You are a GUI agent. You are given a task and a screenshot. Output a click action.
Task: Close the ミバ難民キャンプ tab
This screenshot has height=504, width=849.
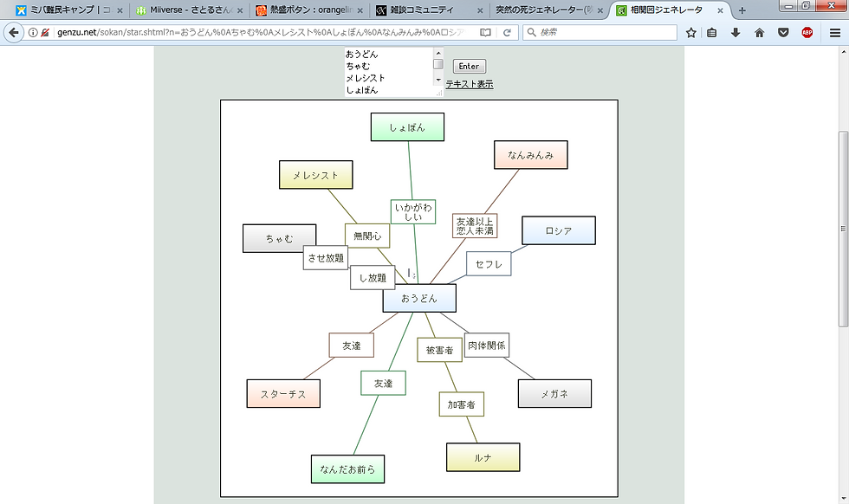pyautogui.click(x=120, y=10)
